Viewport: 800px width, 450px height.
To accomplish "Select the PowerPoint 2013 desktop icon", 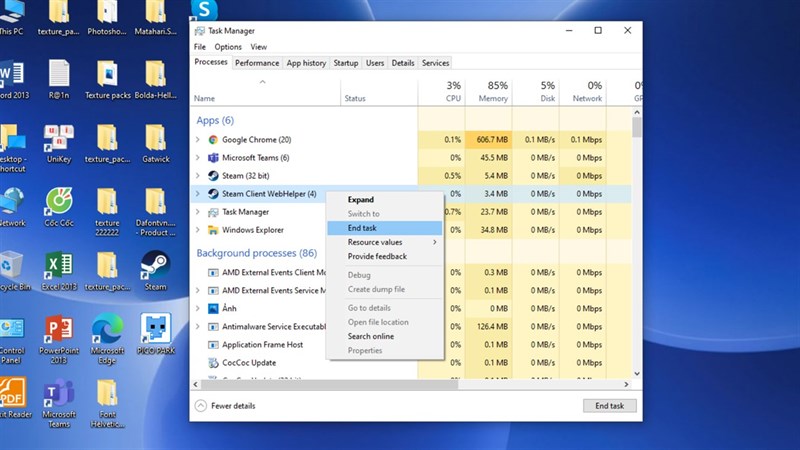I will [x=59, y=339].
